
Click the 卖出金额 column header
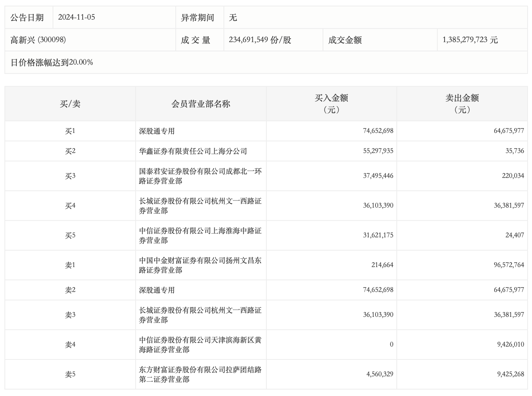click(462, 104)
